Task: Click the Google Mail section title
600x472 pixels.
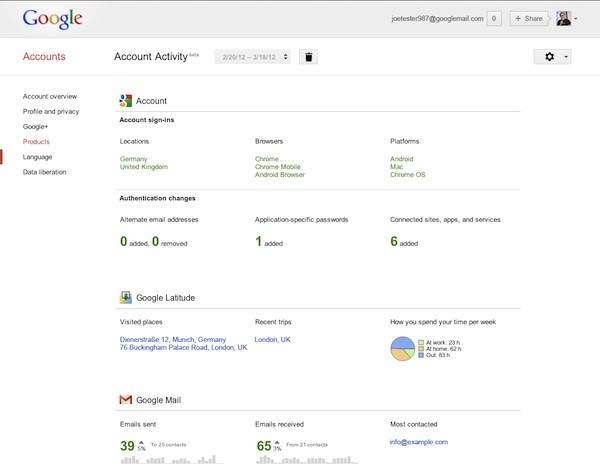Action: 158,400
